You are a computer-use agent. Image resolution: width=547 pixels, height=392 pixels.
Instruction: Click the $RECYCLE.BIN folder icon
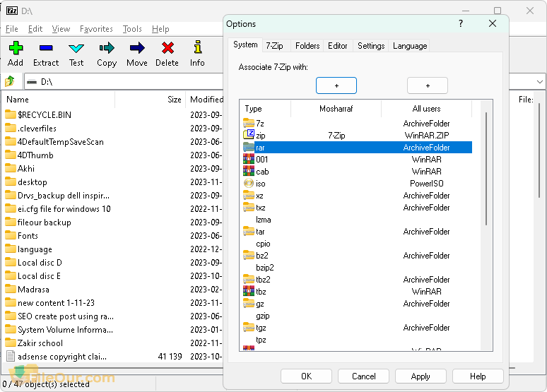tap(11, 114)
